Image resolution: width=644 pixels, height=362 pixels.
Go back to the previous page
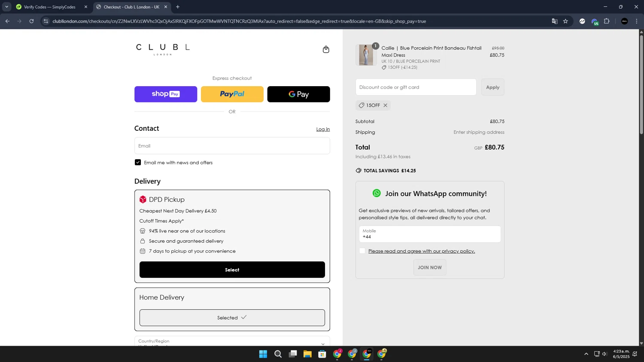[7, 21]
